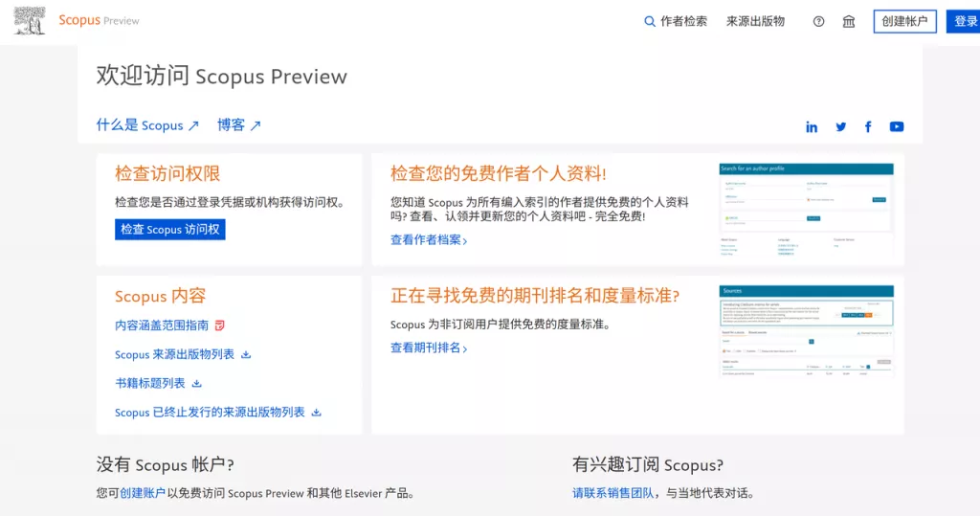Follow the 博客 link
The image size is (980, 516).
coord(238,125)
